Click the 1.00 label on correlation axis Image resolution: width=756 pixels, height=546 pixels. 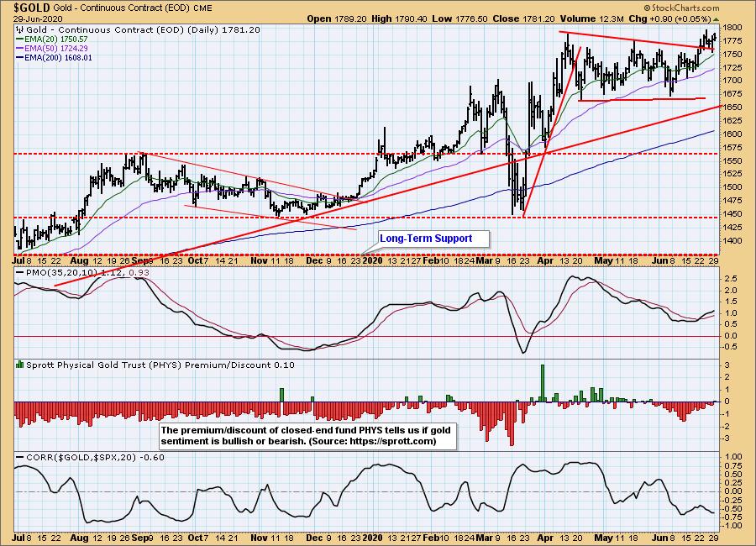[x=732, y=457]
